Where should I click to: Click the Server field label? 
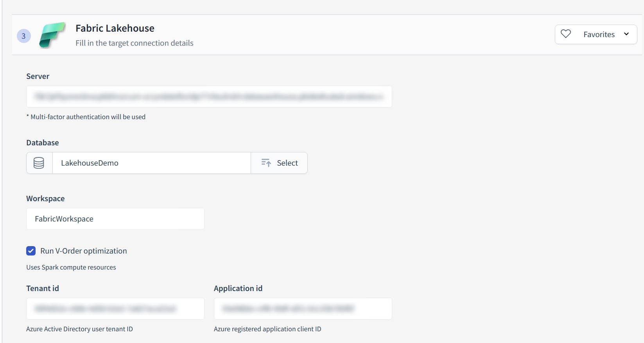point(38,76)
